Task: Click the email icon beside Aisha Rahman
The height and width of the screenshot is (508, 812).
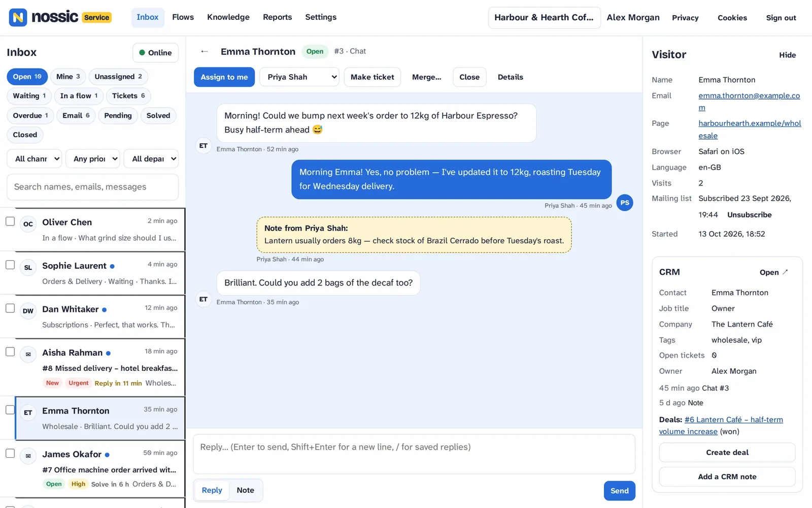Action: 28,355
